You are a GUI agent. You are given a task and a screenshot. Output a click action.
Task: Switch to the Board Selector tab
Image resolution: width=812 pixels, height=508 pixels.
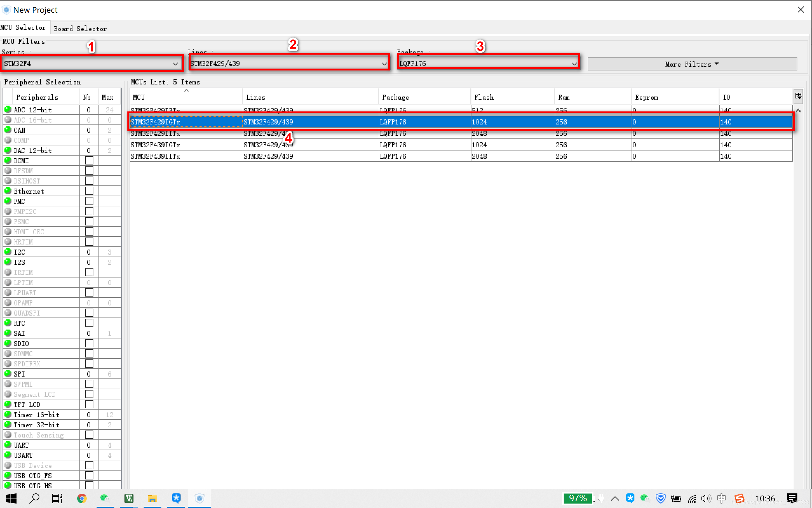(80, 29)
